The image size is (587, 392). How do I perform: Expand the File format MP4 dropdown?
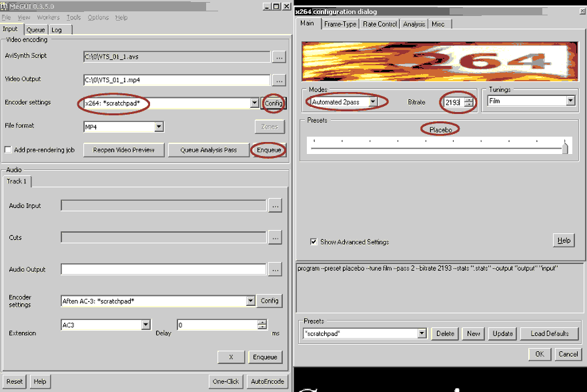tap(159, 127)
